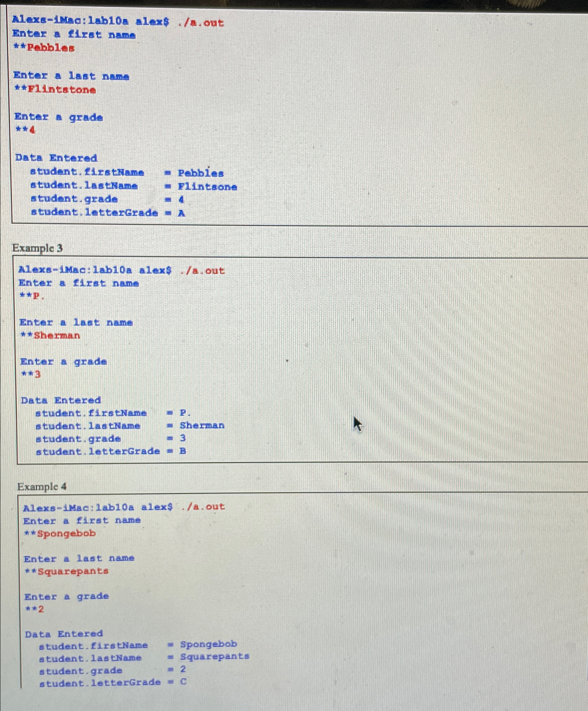Click the Enter a first name prompt at top
The width and height of the screenshot is (588, 711).
(73, 34)
